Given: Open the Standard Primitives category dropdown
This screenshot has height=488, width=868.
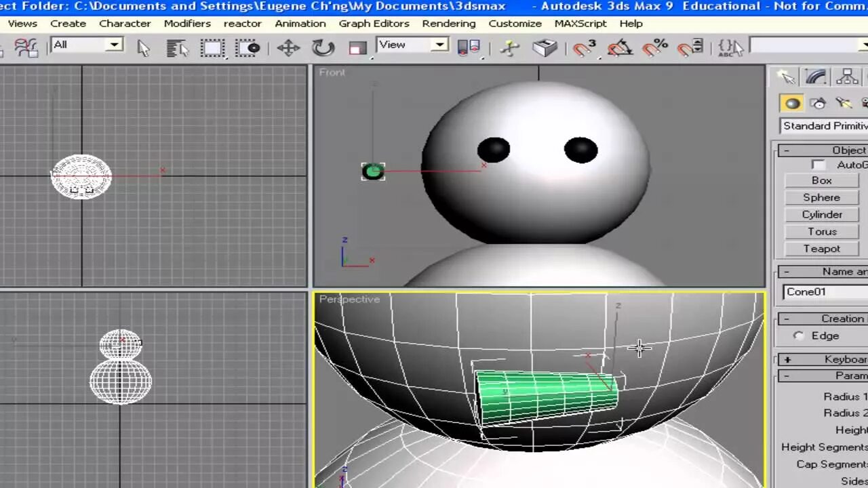Looking at the screenshot, I should [824, 126].
